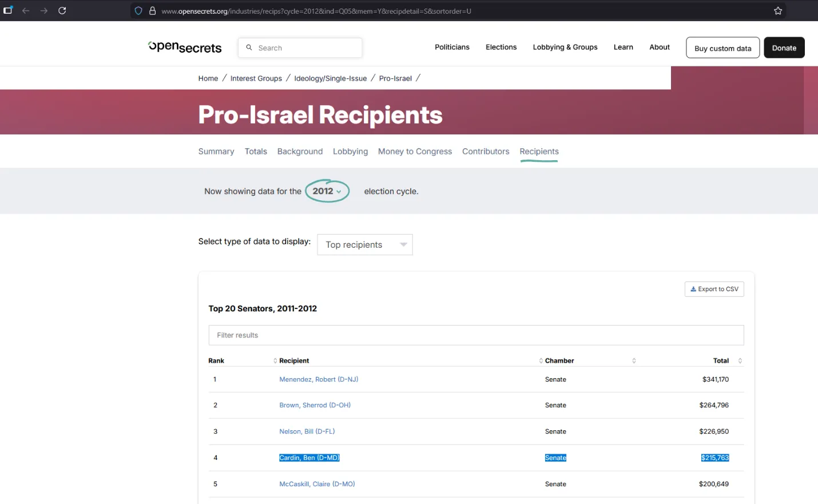This screenshot has width=818, height=504.
Task: Open Brown, Sherrod (D-OH) profile link
Action: pyautogui.click(x=315, y=405)
